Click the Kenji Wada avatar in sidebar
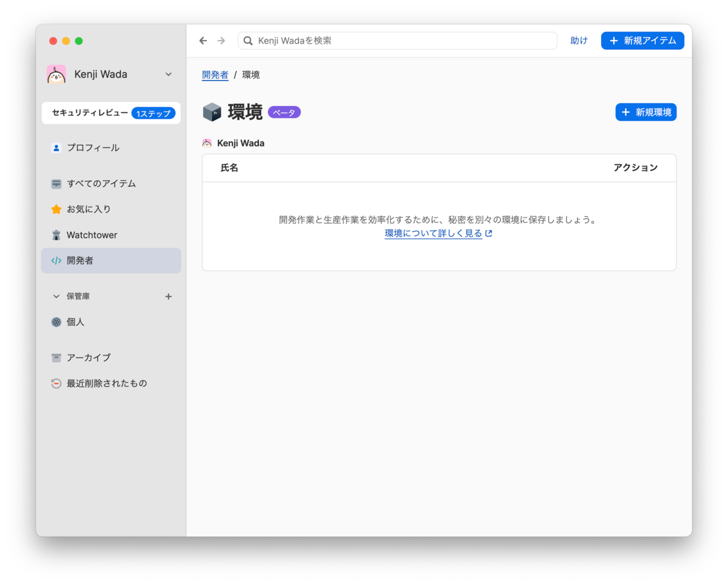 56,74
